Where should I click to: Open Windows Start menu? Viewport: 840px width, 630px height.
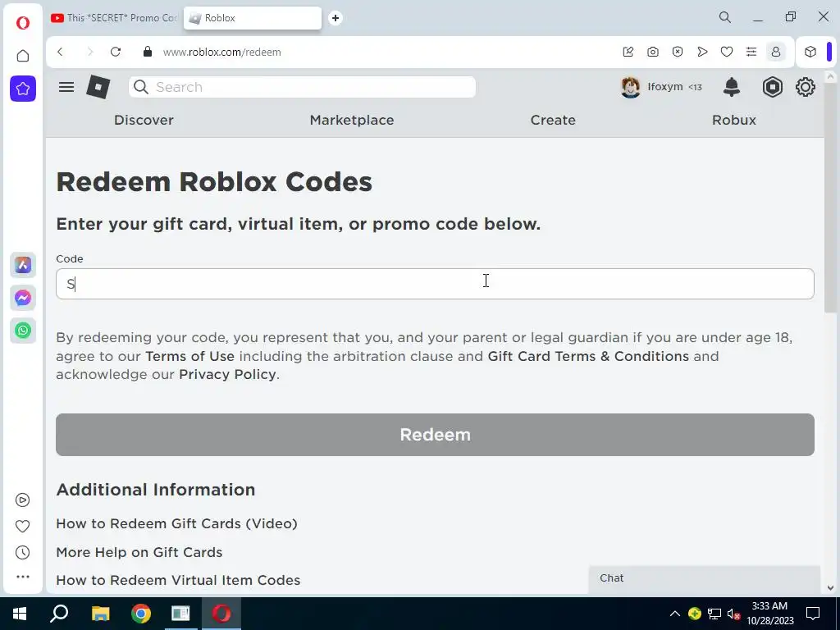point(20,614)
